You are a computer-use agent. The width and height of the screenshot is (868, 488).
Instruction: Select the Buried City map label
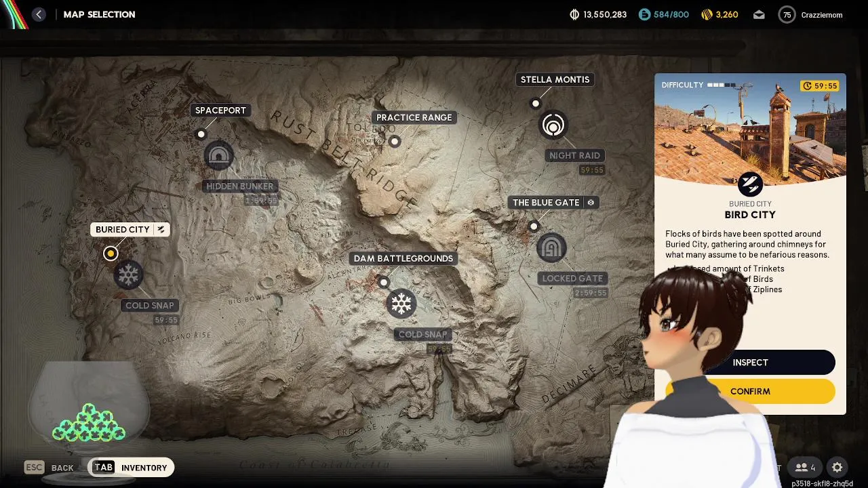click(130, 230)
